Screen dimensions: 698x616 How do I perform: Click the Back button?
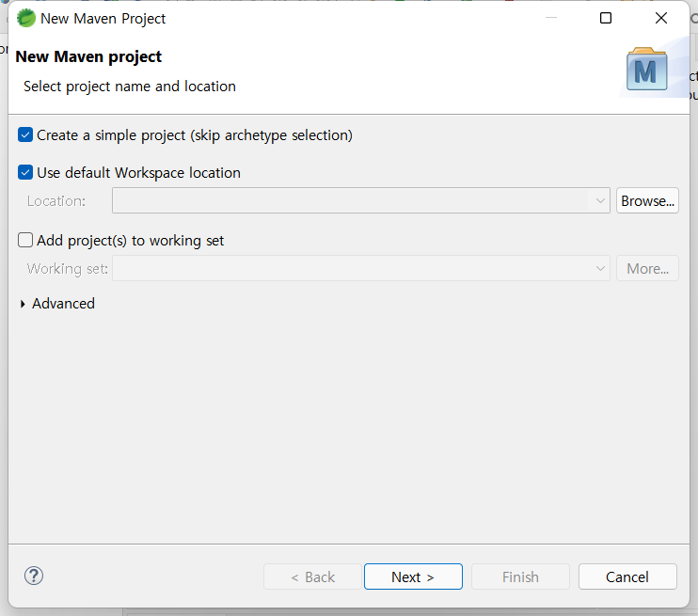point(312,577)
